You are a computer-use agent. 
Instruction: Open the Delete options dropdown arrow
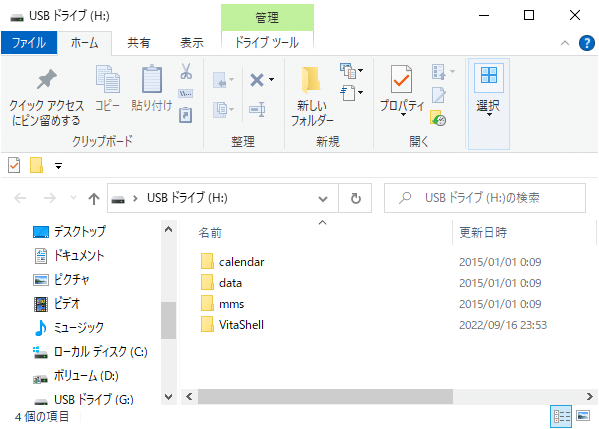tap(271, 79)
